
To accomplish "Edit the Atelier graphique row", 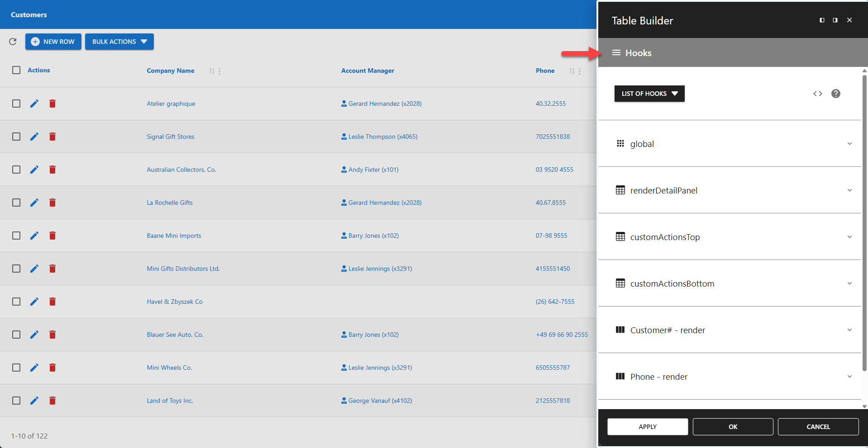I will 34,104.
